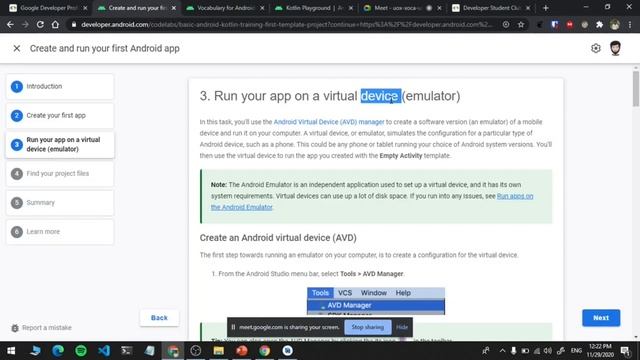640x360 pixels.
Task: Go back in browser history
Action: pos(10,24)
